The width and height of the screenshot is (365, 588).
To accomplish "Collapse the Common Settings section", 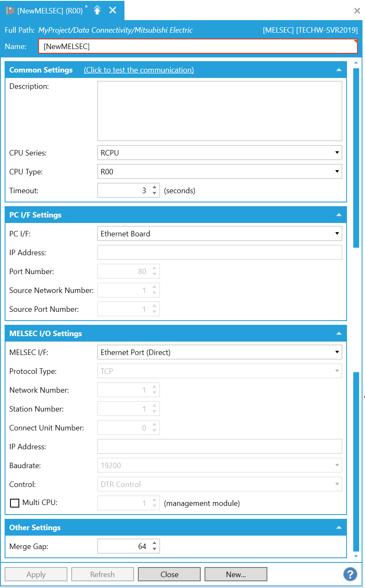I will pyautogui.click(x=339, y=70).
